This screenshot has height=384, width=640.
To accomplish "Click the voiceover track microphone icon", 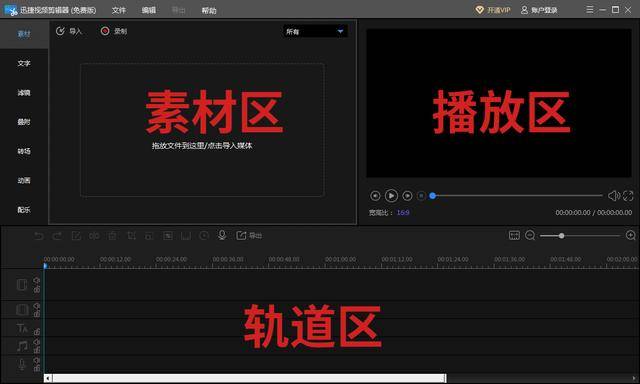I will pos(22,364).
